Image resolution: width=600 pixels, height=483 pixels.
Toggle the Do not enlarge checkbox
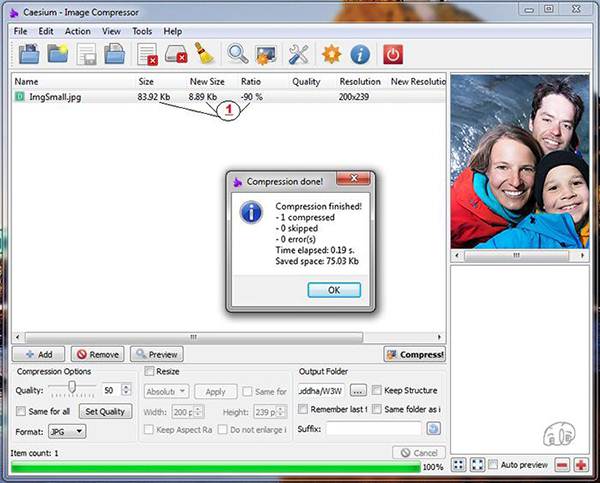pyautogui.click(x=222, y=429)
